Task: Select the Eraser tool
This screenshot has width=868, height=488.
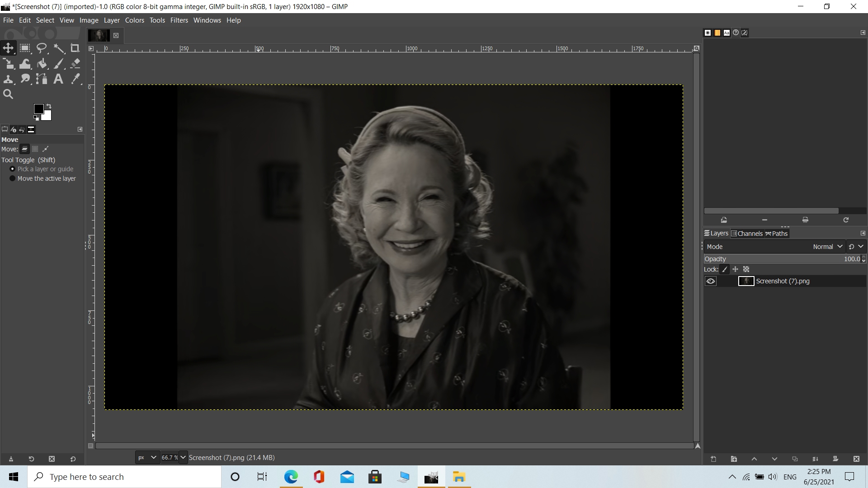Action: point(75,64)
